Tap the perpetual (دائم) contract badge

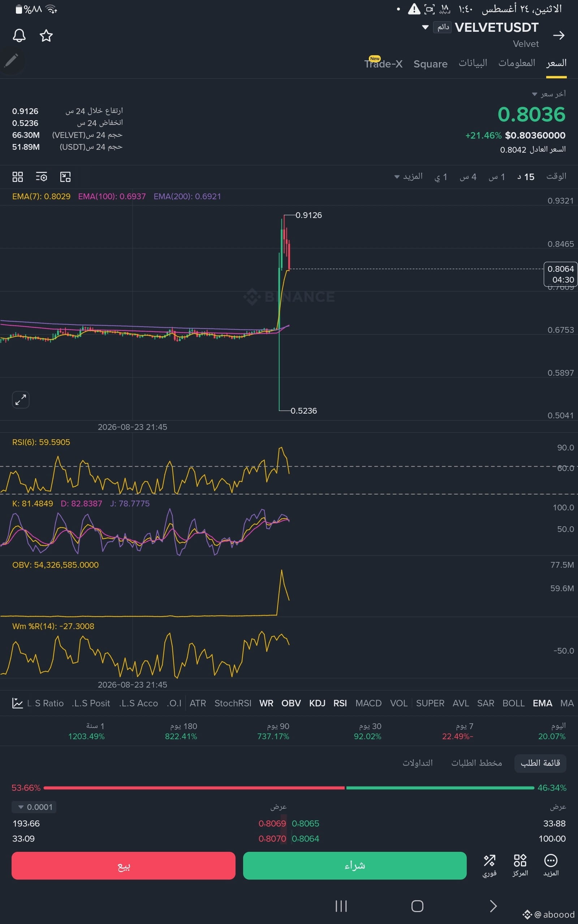443,27
